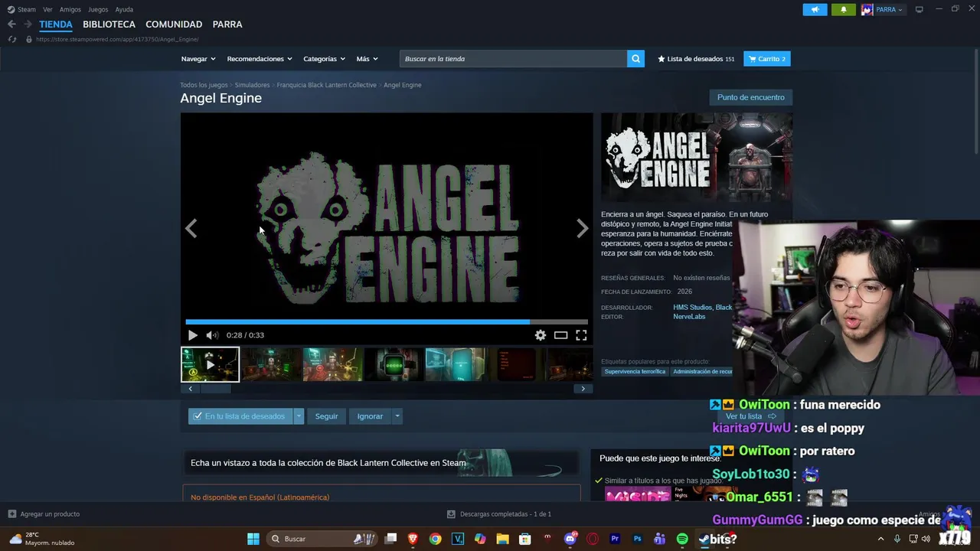Image resolution: width=980 pixels, height=551 pixels.
Task: Reload the store page
Action: click(x=11, y=39)
